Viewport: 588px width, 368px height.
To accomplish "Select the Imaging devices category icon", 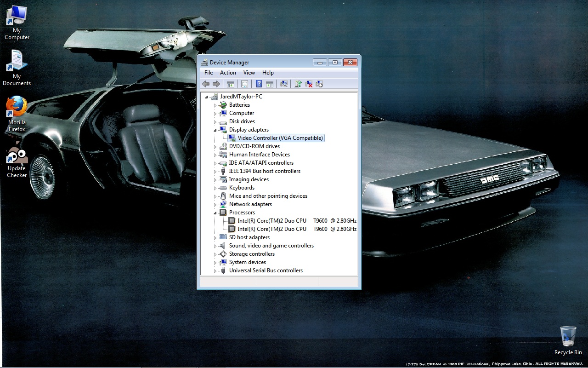I will coord(223,179).
